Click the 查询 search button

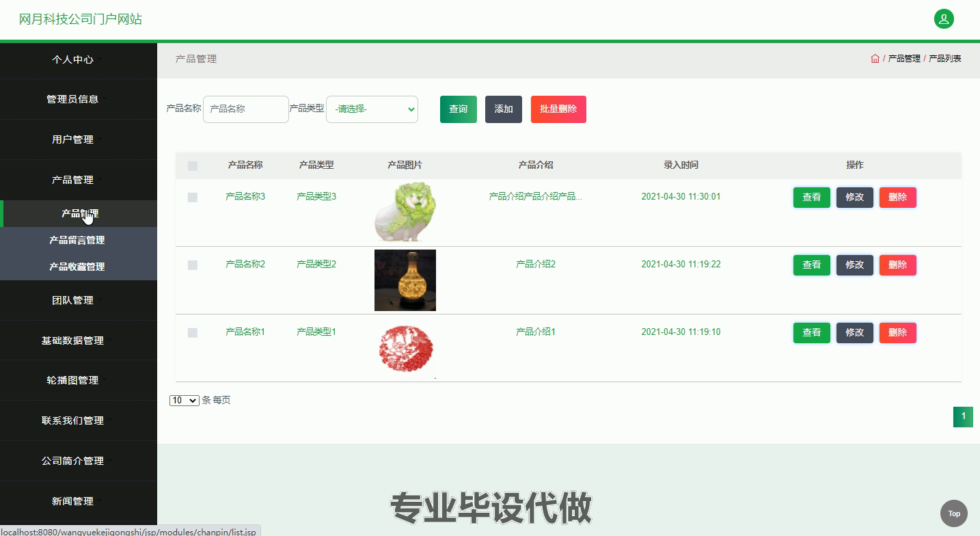pos(458,109)
